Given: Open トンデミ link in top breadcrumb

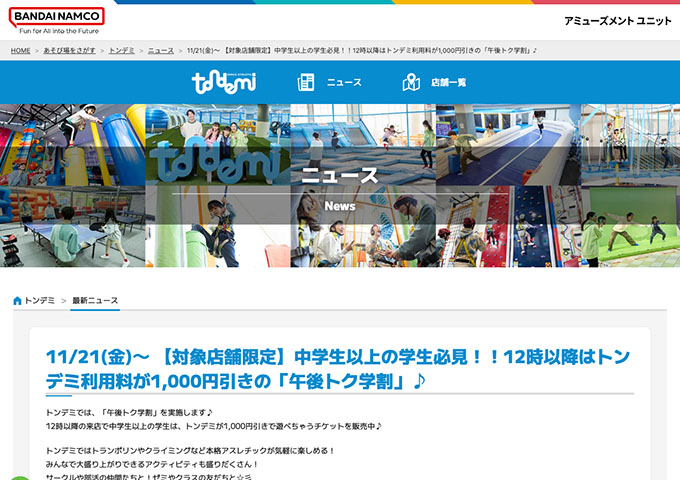Looking at the screenshot, I should tap(121, 51).
